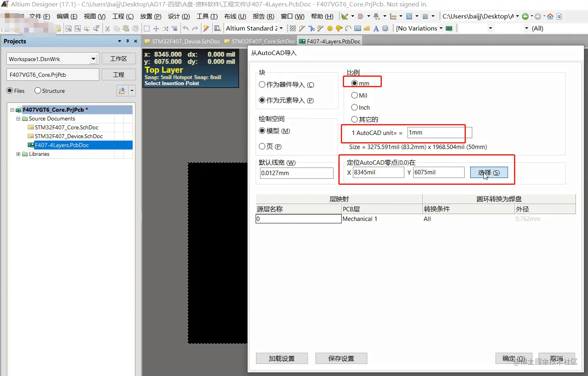
Task: Click the grid settings icon
Action: pos(425,16)
